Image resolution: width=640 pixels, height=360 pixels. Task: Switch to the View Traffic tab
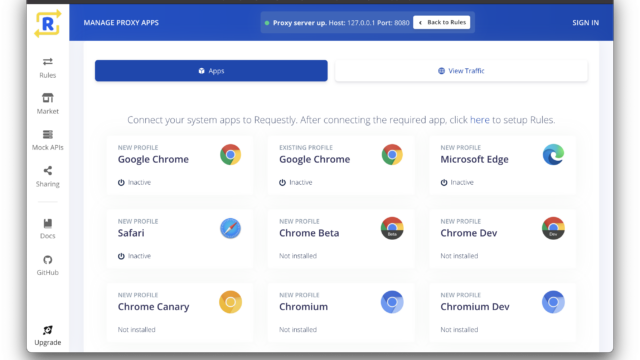461,71
